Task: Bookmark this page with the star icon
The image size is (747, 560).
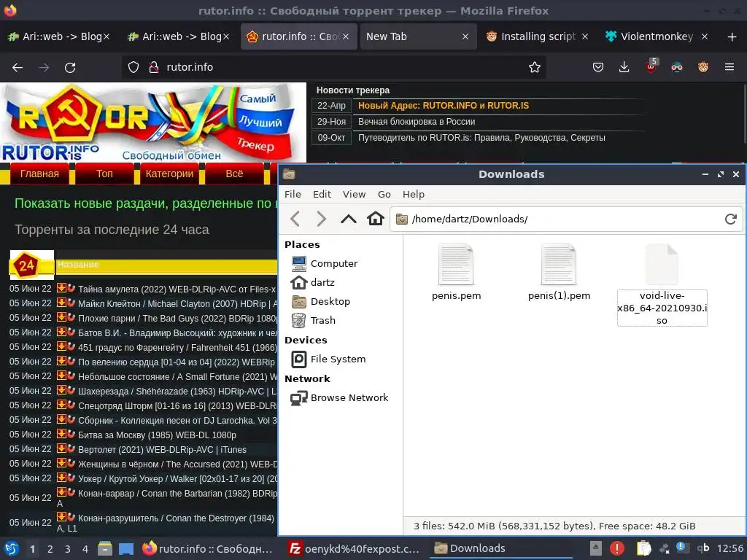Action: (x=534, y=67)
